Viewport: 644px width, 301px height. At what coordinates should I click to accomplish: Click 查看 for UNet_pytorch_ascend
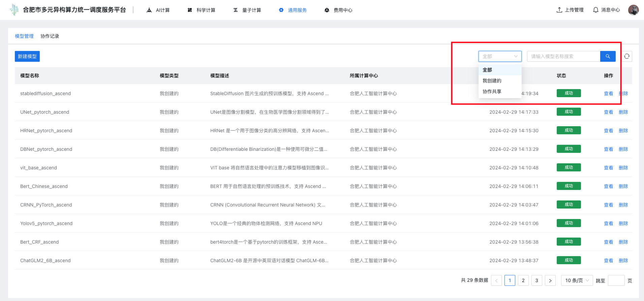tap(608, 112)
